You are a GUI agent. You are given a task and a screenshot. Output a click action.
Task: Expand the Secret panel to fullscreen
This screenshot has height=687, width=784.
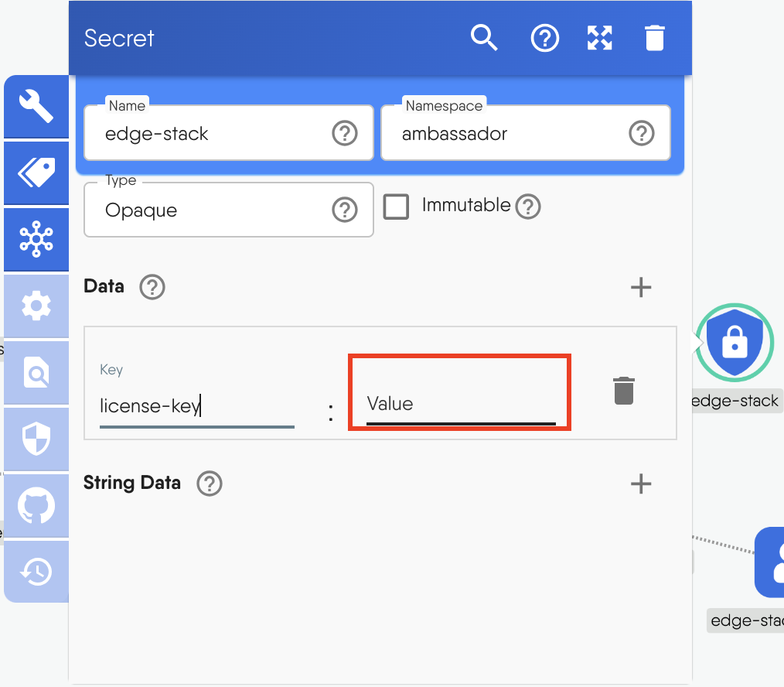[599, 37]
